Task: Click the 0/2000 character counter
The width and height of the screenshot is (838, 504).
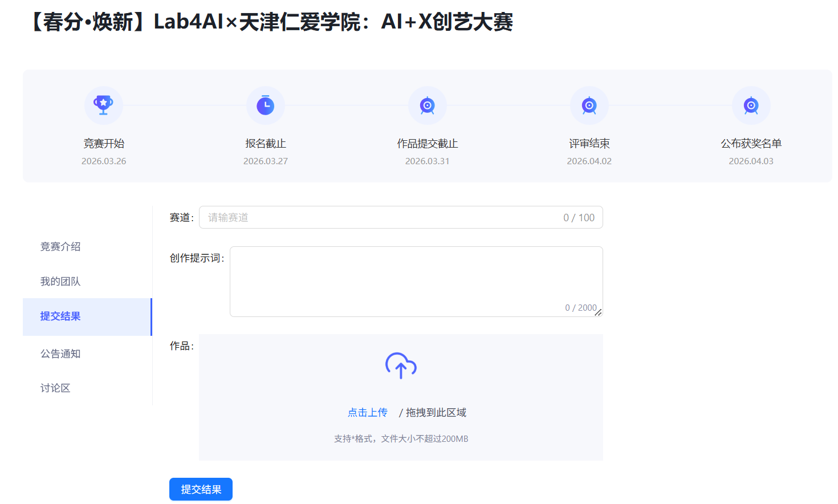Action: click(579, 308)
